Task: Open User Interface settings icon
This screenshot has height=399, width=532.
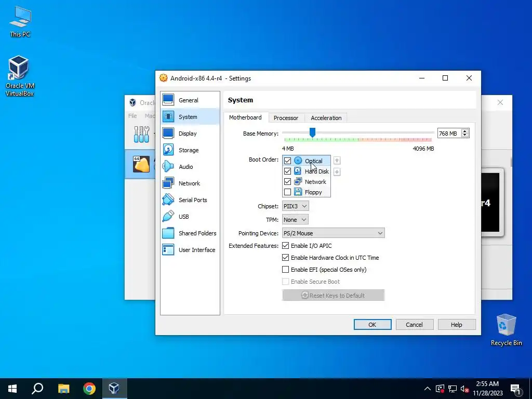Action: pos(168,249)
